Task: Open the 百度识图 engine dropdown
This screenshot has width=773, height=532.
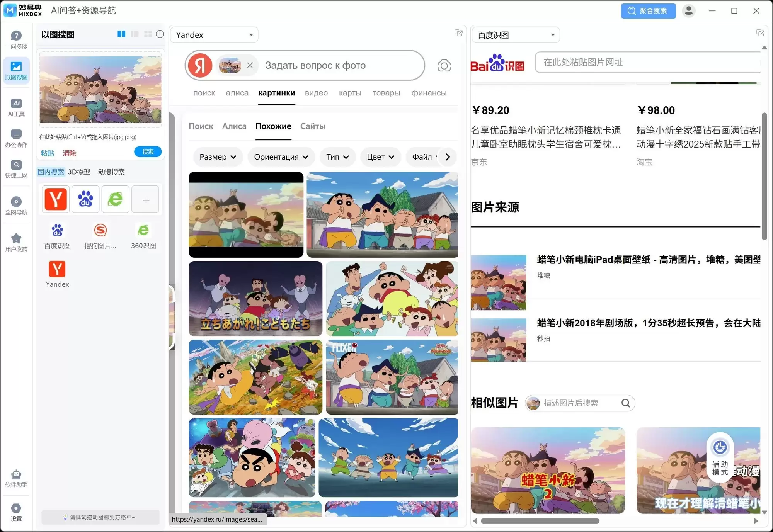Action: [516, 35]
